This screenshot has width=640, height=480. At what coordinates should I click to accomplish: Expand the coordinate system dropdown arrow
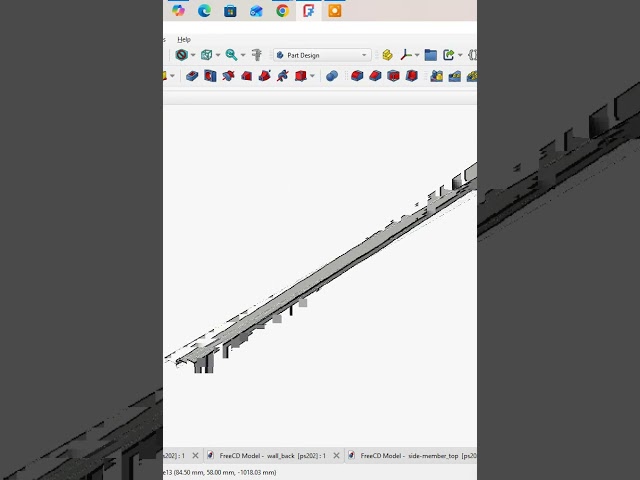tap(417, 55)
